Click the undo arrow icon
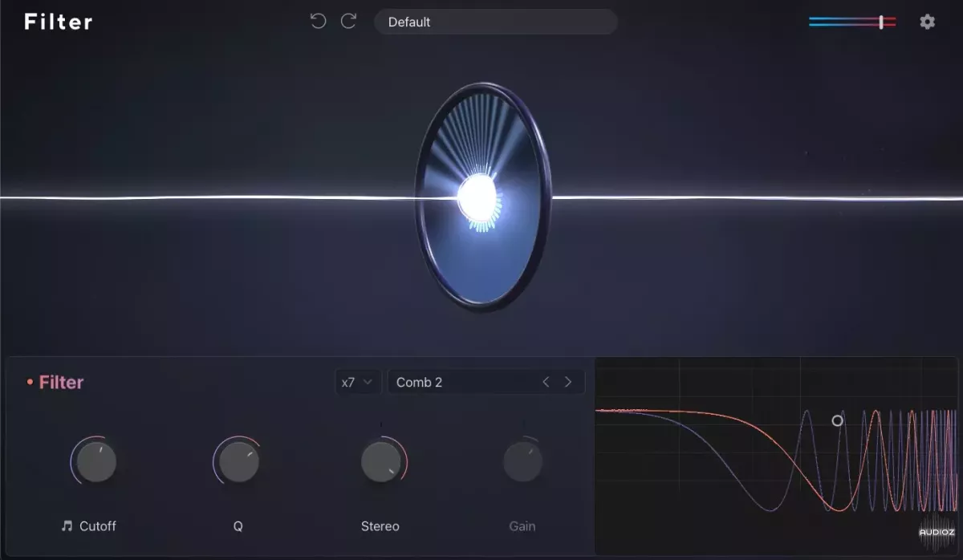963x560 pixels. point(318,22)
